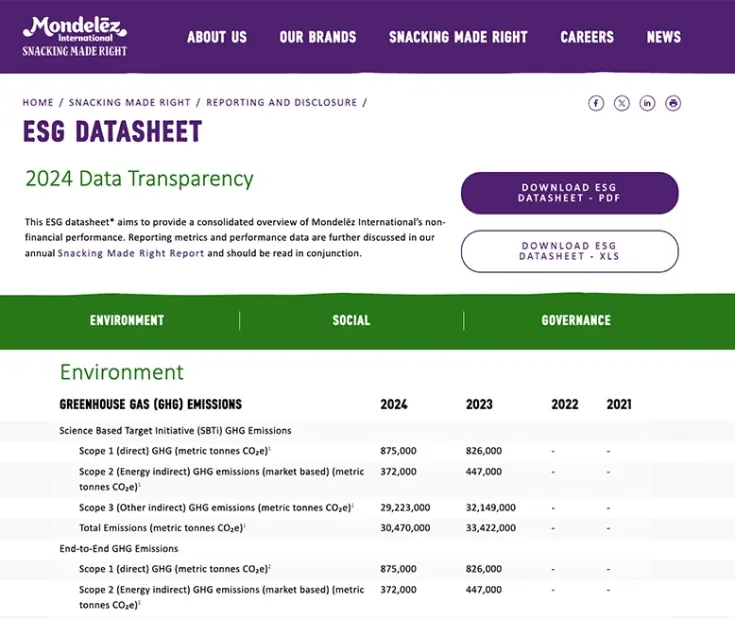Click the ESG Datasheet page heading

point(112,131)
